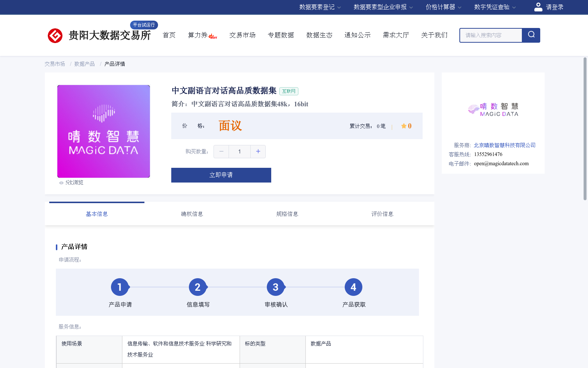The width and height of the screenshot is (588, 368).
Task: Click the 产品详情 section heading
Action: click(74, 247)
